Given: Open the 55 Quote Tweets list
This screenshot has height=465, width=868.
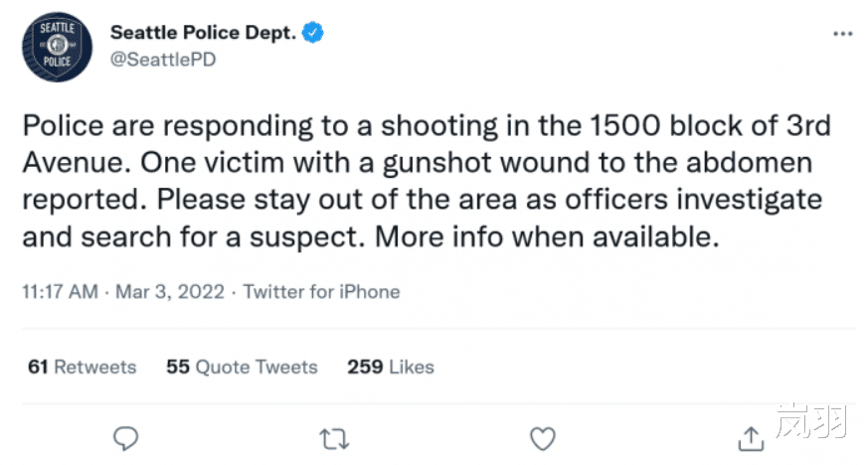Looking at the screenshot, I should pyautogui.click(x=242, y=367).
